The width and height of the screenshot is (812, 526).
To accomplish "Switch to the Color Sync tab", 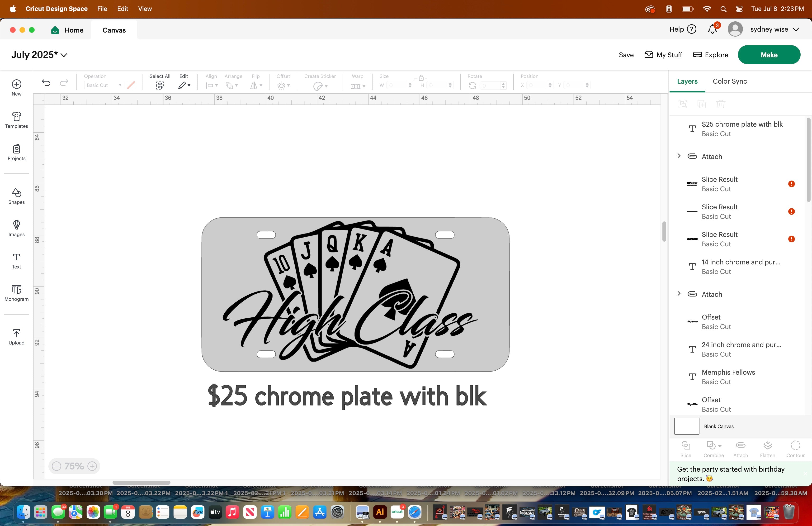I will pos(729,81).
